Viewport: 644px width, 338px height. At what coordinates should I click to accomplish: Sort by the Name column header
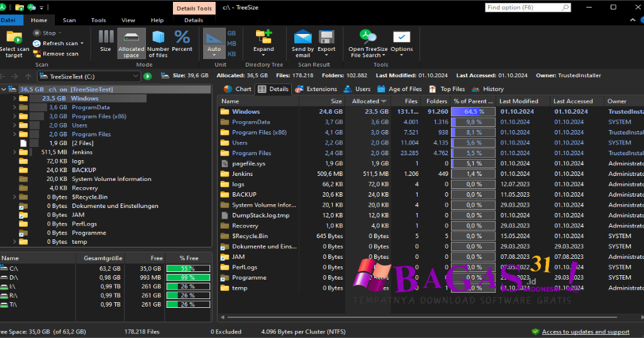click(x=258, y=101)
